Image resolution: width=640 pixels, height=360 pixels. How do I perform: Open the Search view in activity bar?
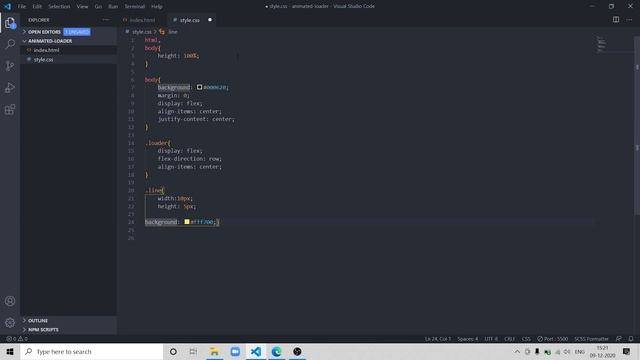click(10, 44)
